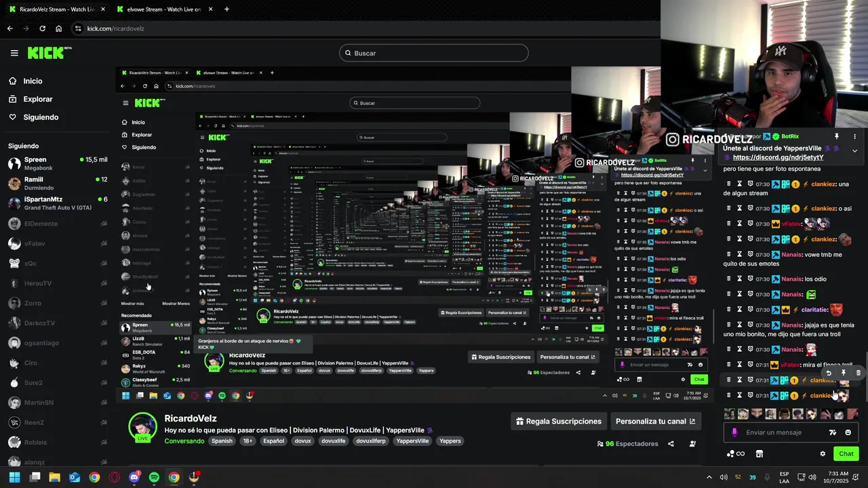Go back in browser history
The image size is (868, 488).
9,28
